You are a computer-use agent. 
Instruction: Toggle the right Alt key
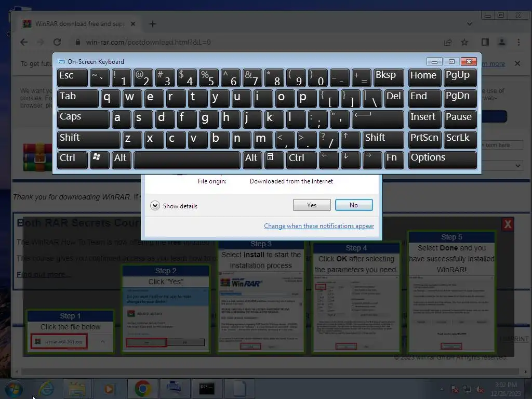coord(252,160)
